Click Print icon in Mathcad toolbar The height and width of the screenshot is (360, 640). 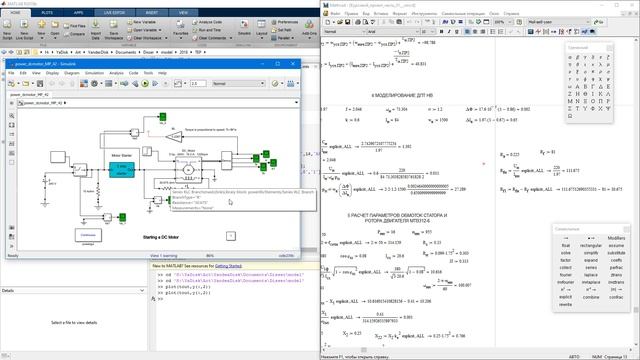(358, 22)
